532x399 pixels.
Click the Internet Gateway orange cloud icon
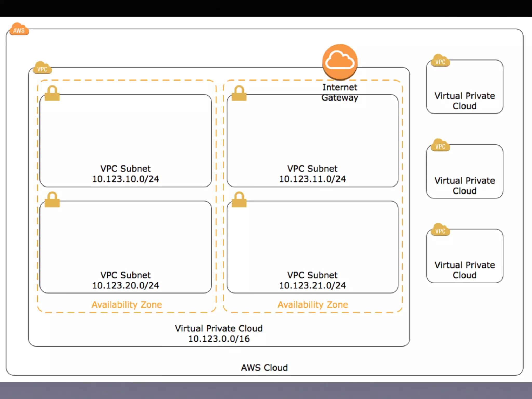pyautogui.click(x=340, y=62)
